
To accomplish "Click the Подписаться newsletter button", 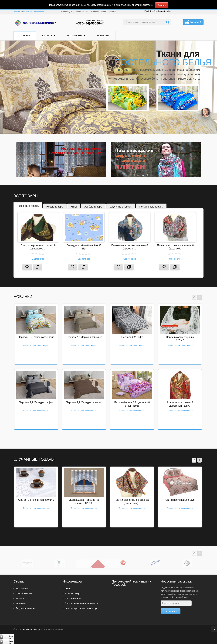I will 170,611.
